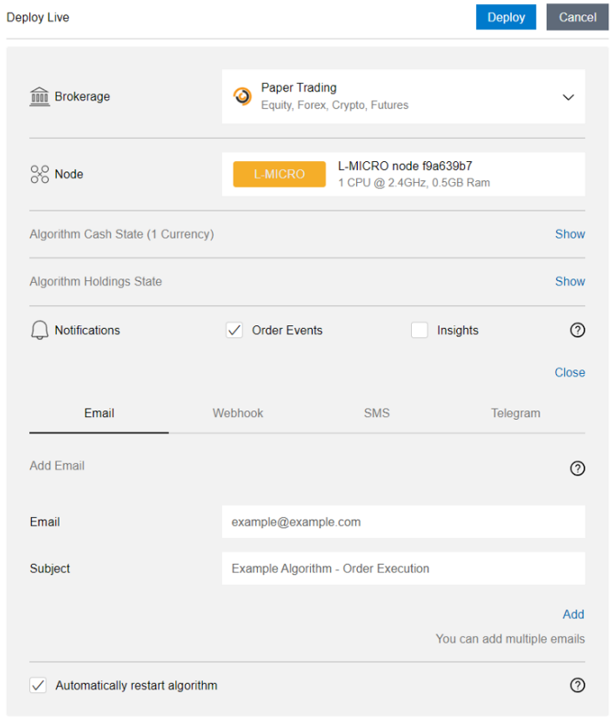Open the help icon next to Add Email
The image size is (615, 721).
click(577, 469)
